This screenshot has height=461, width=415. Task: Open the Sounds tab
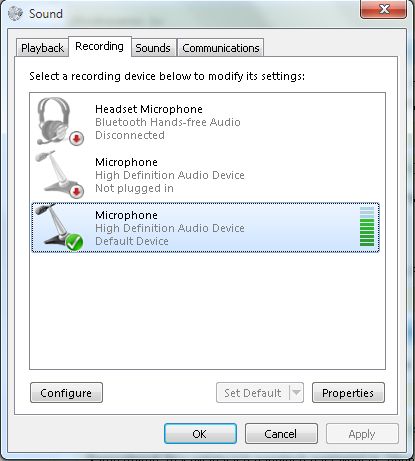(x=153, y=48)
